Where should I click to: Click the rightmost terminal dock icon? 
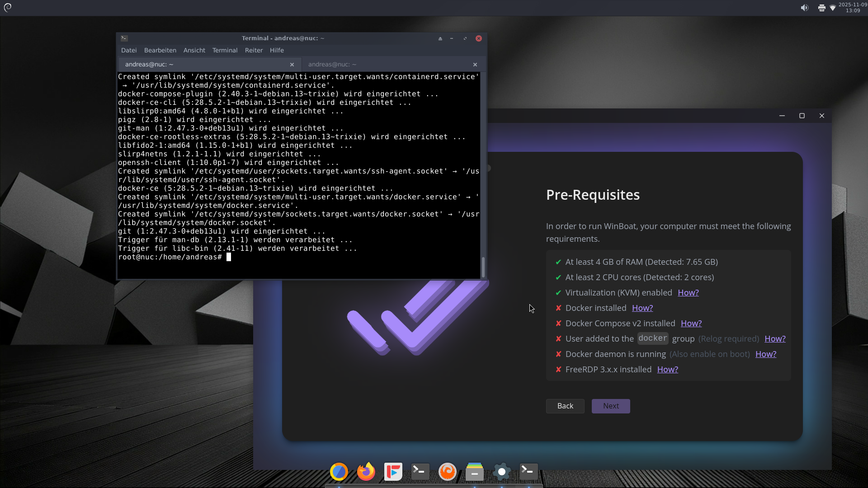(x=529, y=472)
